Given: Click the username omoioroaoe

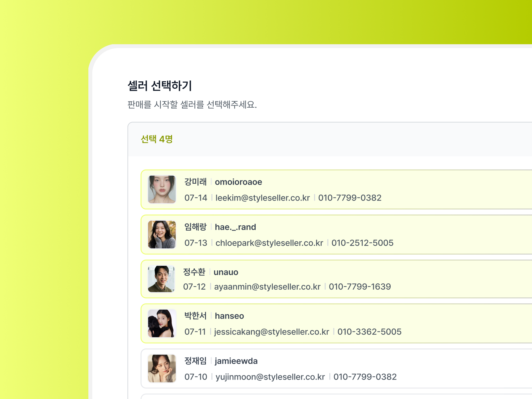Looking at the screenshot, I should coord(238,182).
